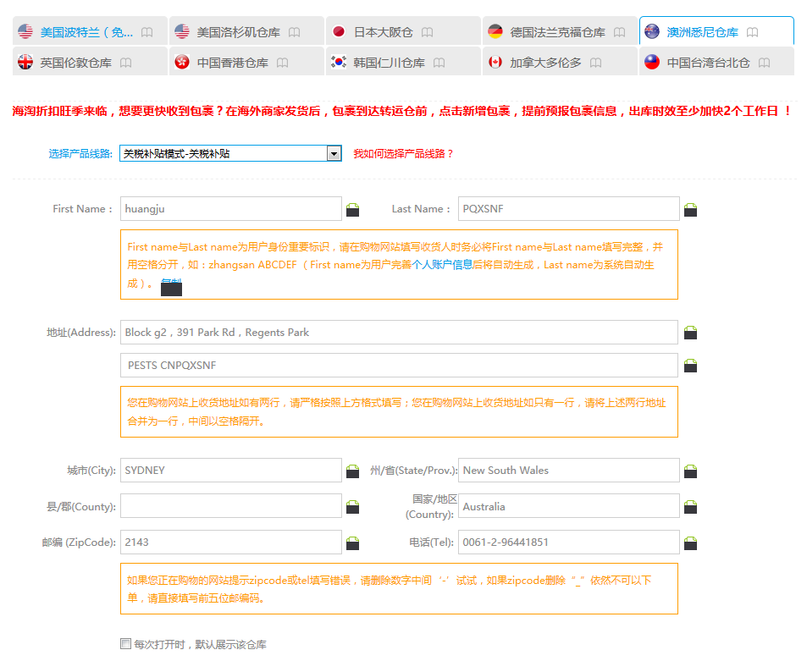Open the book icon on 日本大阪仓 tab
The height and width of the screenshot is (672, 807).
point(428,32)
